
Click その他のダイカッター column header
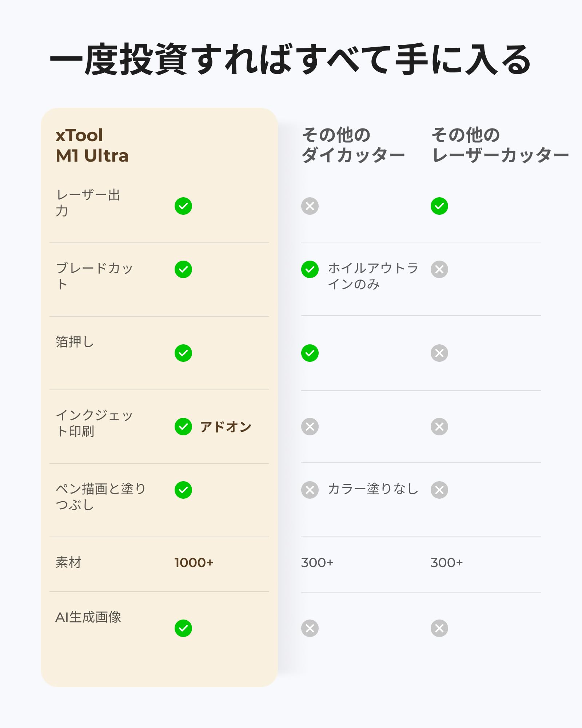pyautogui.click(x=353, y=145)
